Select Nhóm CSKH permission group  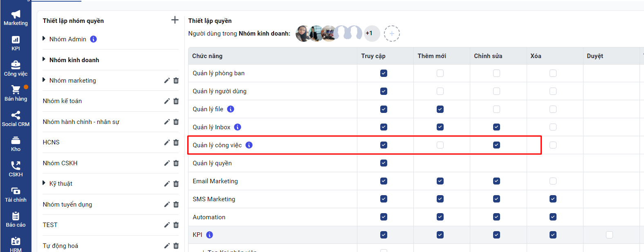pos(60,163)
